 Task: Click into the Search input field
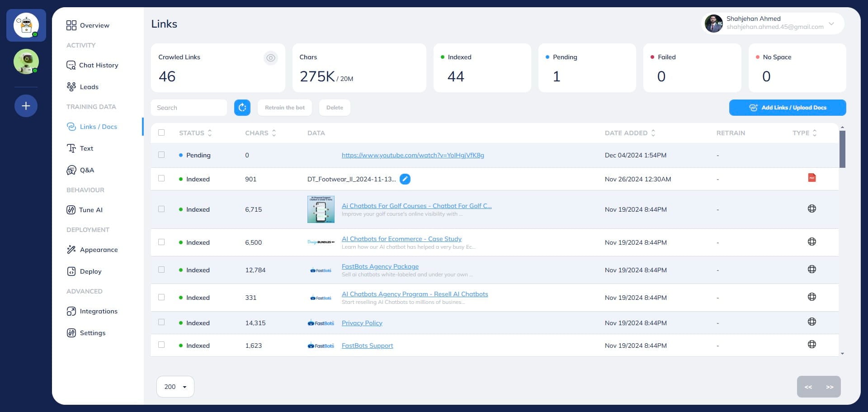(x=189, y=108)
